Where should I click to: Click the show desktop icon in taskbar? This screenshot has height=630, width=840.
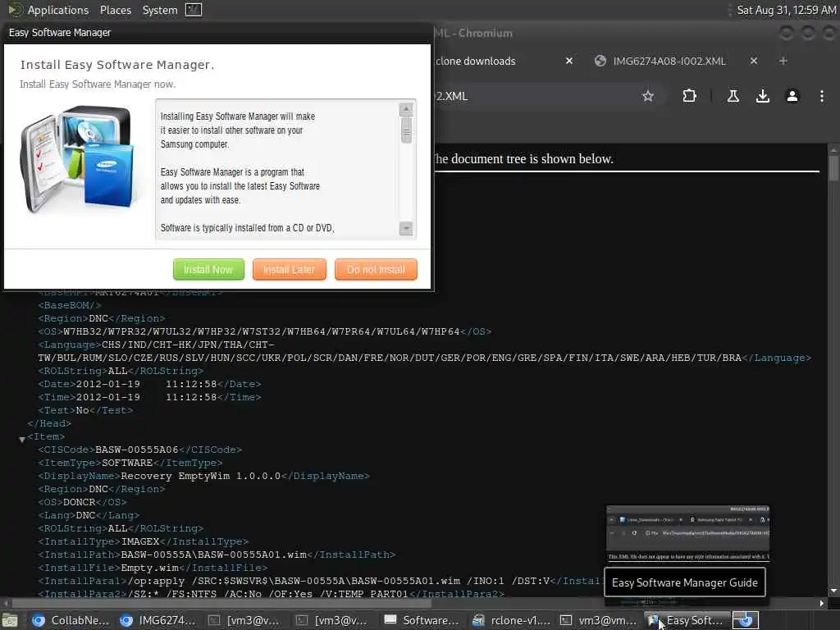tap(10, 620)
